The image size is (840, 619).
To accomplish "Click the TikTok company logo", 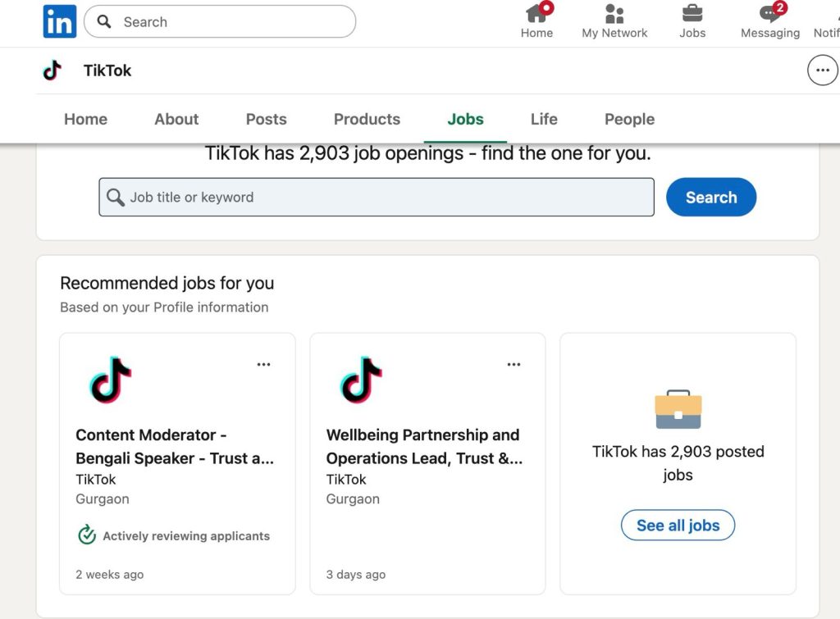I will (51, 71).
